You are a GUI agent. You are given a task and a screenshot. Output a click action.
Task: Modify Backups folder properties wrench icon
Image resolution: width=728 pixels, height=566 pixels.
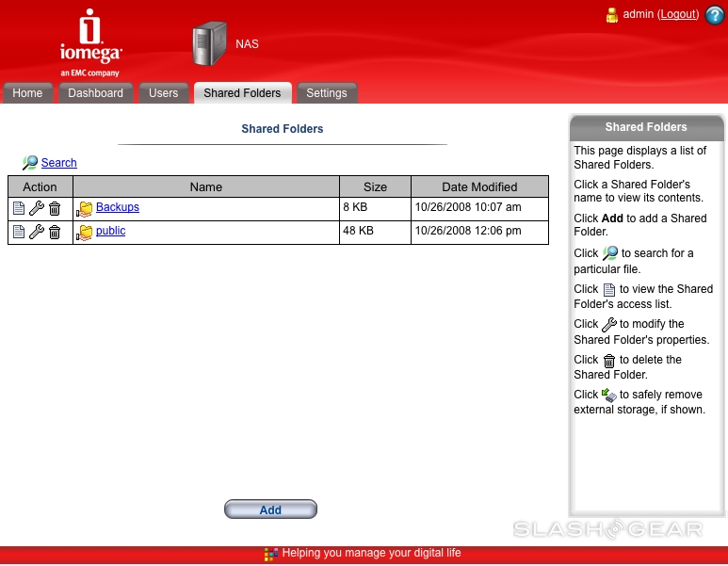tap(37, 208)
